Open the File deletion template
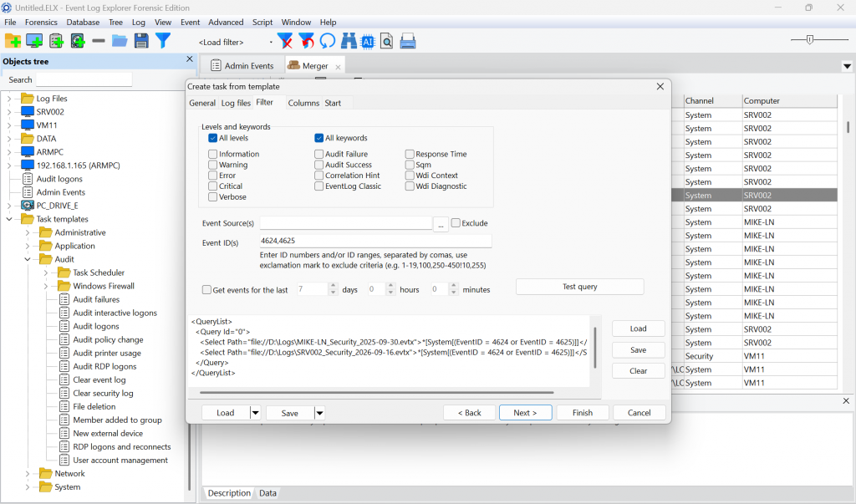The image size is (856, 504). [x=94, y=407]
